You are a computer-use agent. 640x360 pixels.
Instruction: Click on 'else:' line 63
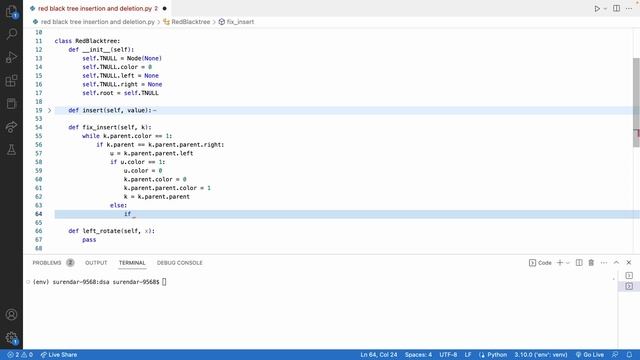coord(118,205)
